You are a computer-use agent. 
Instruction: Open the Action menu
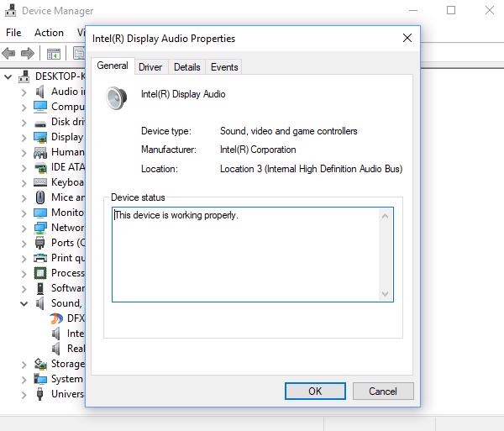(49, 33)
